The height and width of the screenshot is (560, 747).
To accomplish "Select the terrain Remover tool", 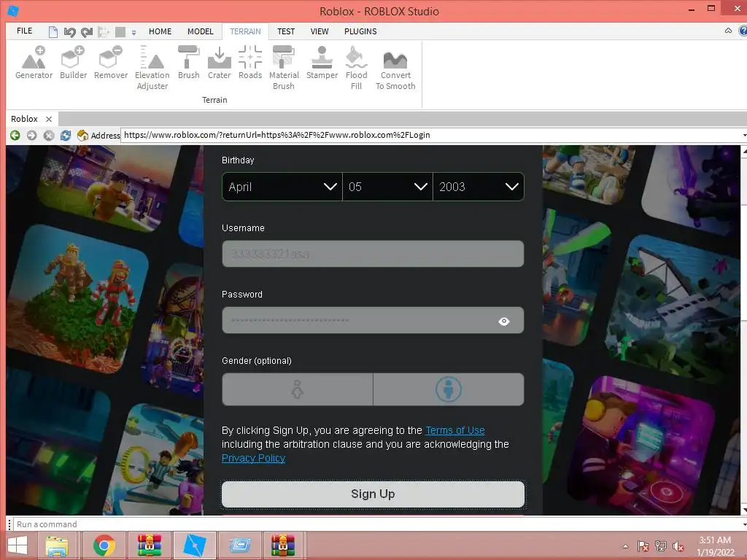I will coord(111,63).
